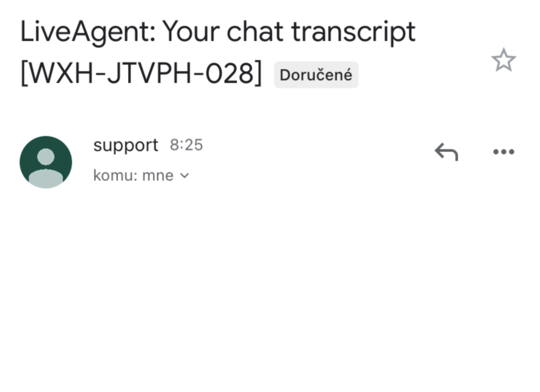Click the sender profile picture circle

click(x=45, y=162)
